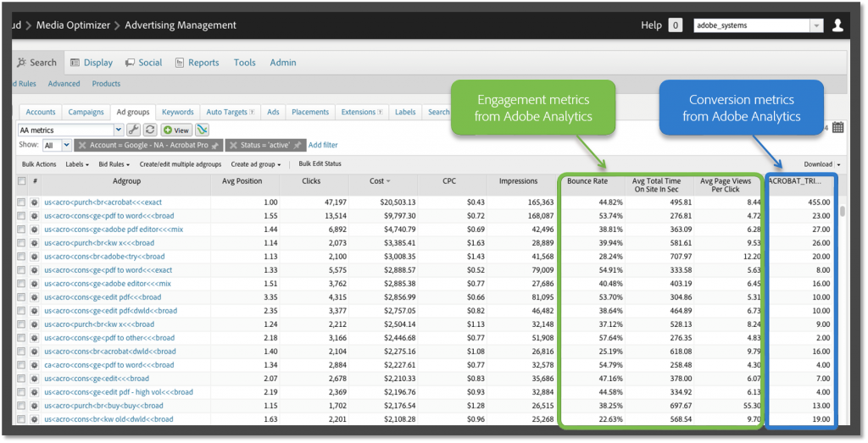
Task: Check the us<acro<purch<br<kw x<<broad row
Action: point(21,324)
